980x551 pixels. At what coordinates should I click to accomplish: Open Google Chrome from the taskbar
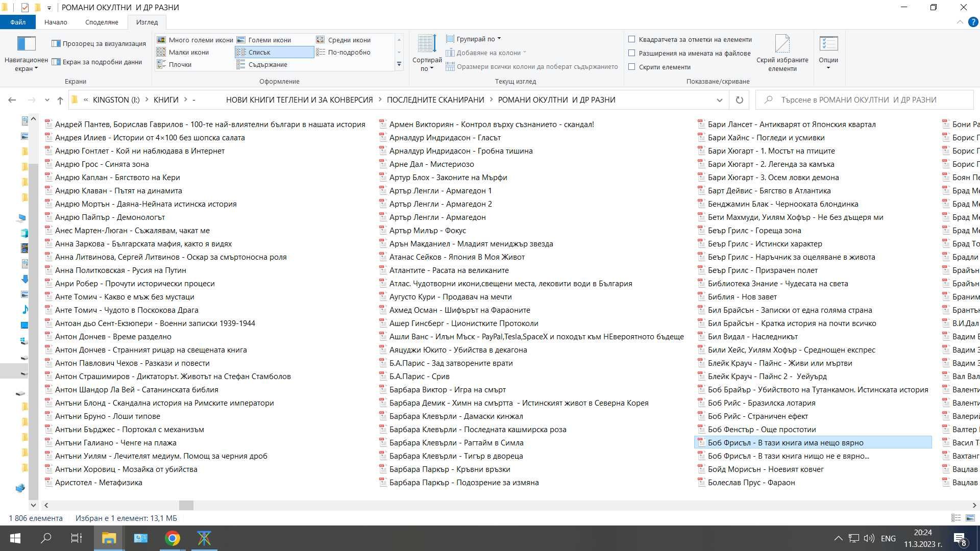coord(173,538)
